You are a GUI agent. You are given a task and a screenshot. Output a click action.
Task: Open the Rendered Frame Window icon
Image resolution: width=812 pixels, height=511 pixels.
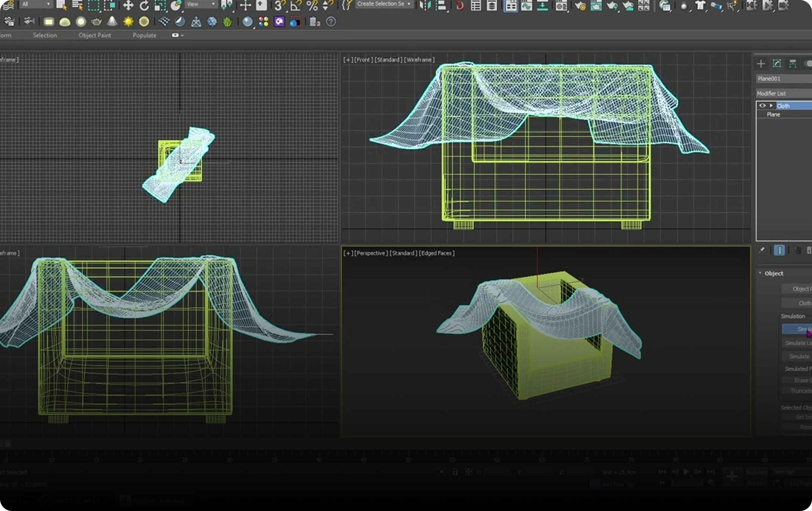pos(596,5)
